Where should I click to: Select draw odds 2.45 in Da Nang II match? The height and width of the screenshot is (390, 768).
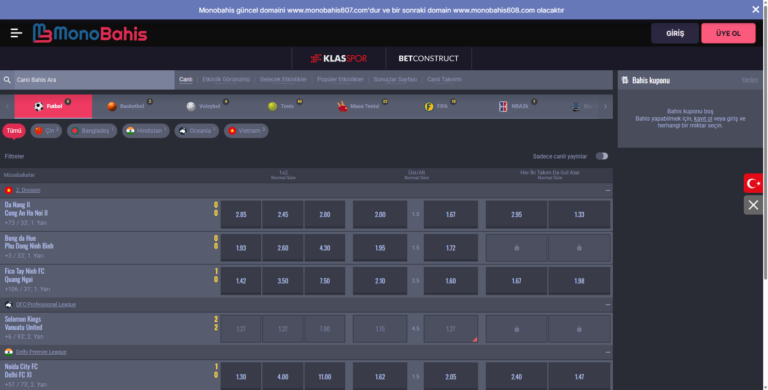pos(283,215)
